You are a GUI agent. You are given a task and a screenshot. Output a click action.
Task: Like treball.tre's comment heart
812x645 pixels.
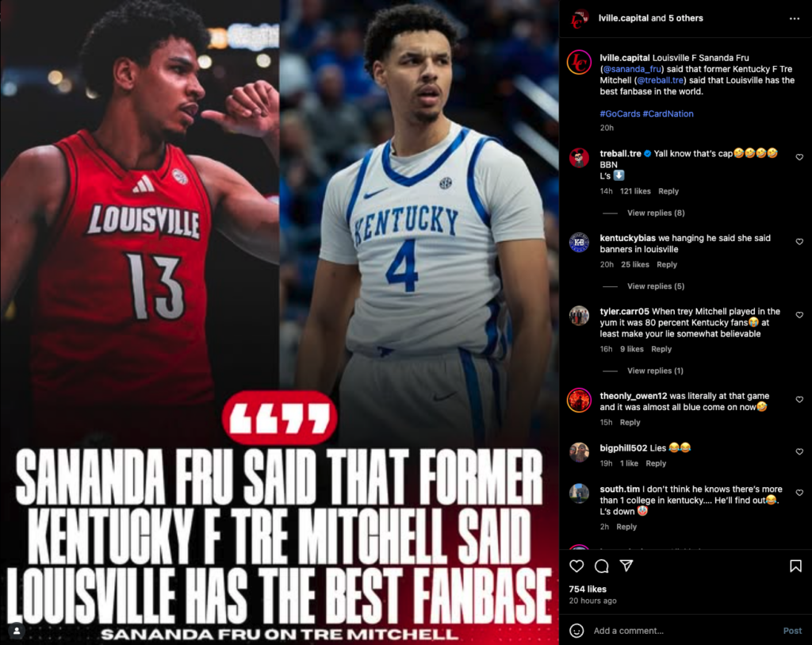click(799, 157)
